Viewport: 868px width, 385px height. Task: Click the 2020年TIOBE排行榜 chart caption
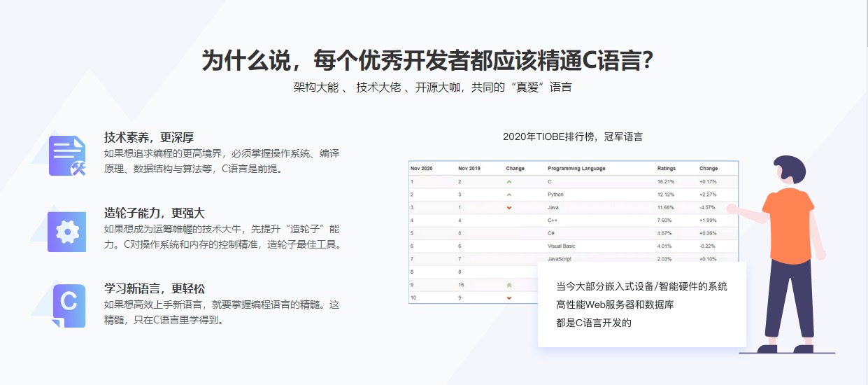[572, 136]
